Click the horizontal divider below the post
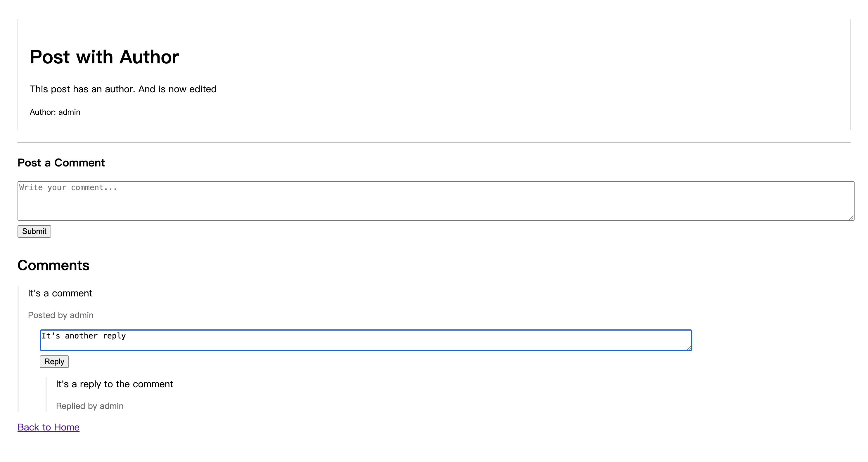The height and width of the screenshot is (462, 868). pyautogui.click(x=434, y=143)
